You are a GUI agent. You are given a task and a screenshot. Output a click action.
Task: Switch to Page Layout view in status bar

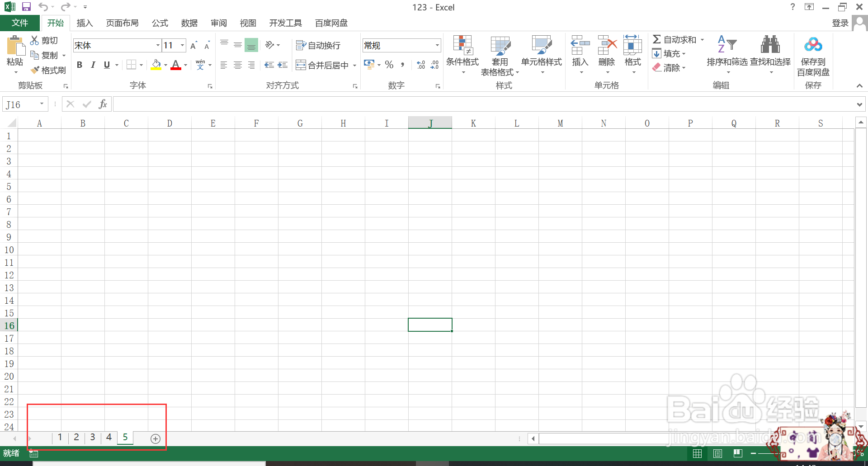click(x=717, y=453)
